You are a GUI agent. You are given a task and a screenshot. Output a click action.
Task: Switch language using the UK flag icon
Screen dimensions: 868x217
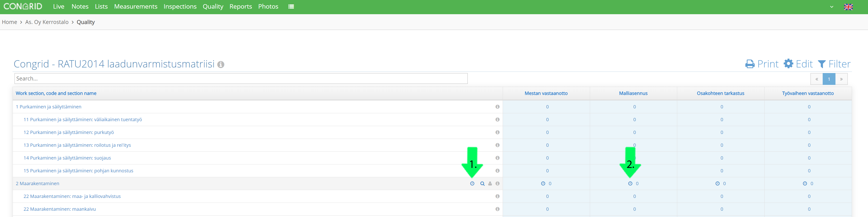tap(848, 7)
